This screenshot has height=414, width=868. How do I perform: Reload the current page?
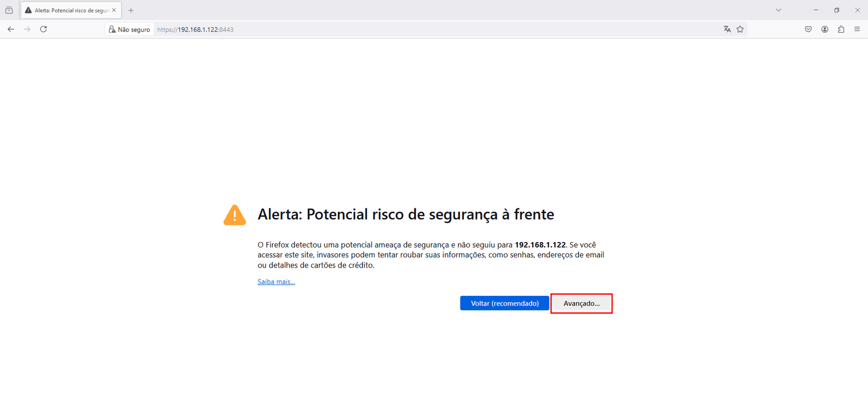click(43, 29)
